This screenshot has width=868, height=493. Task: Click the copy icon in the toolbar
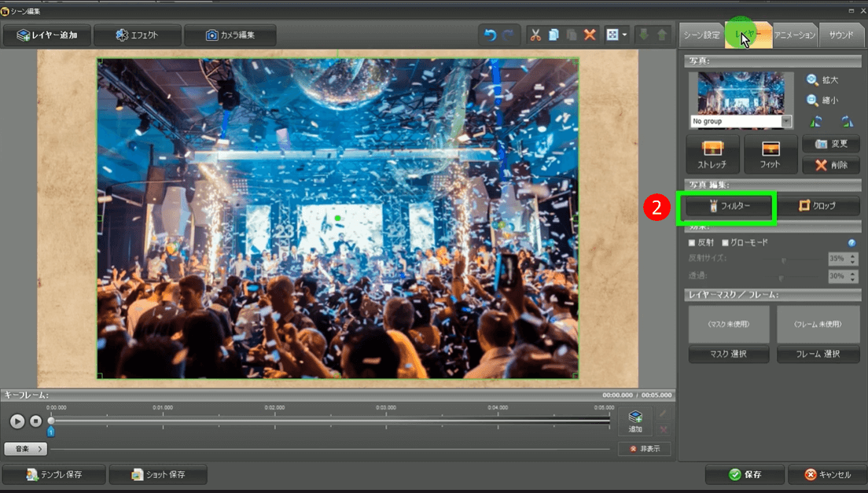pos(554,35)
